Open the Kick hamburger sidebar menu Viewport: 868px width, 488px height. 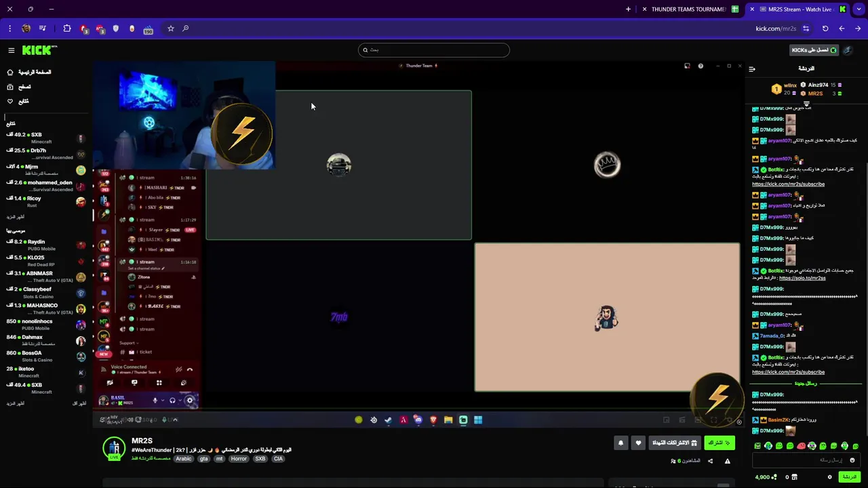click(11, 50)
